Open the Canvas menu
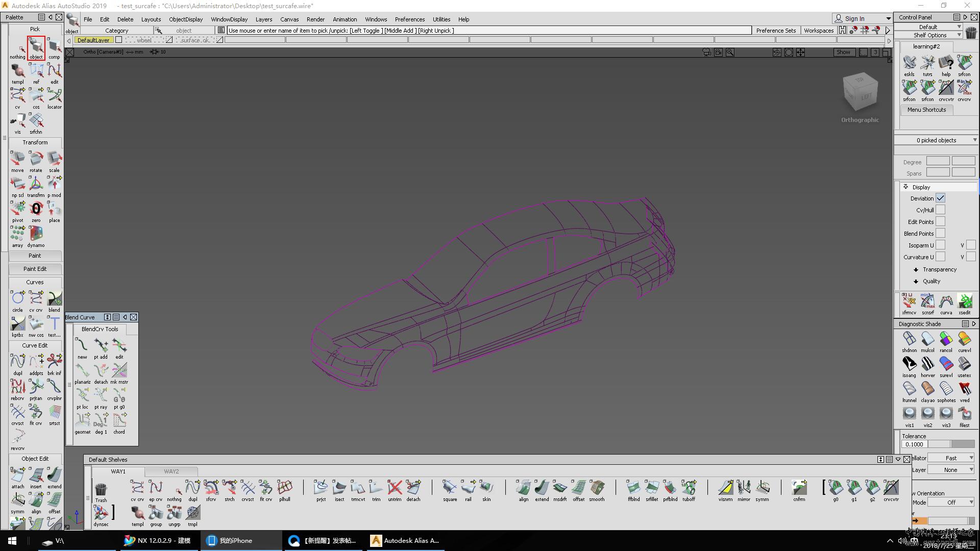980x551 pixels. pyautogui.click(x=289, y=19)
